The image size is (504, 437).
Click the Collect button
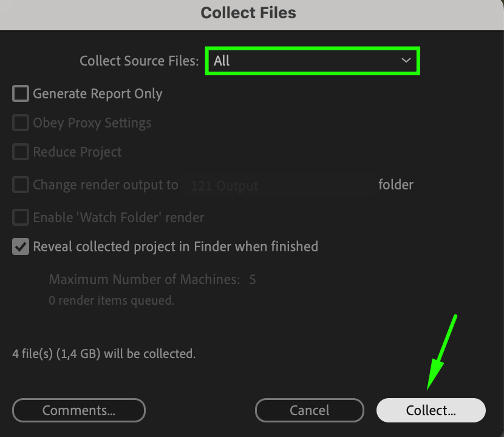431,410
